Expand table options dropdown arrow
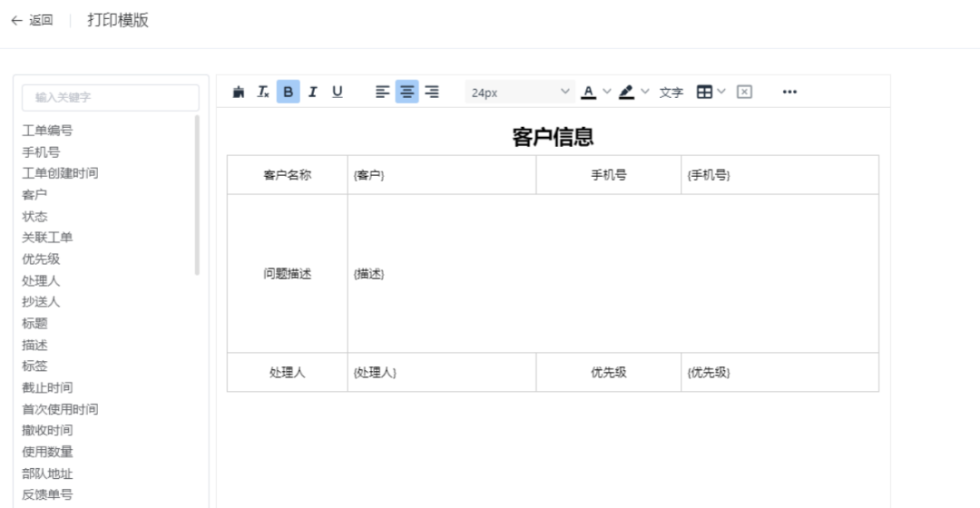980x508 pixels. [x=721, y=92]
